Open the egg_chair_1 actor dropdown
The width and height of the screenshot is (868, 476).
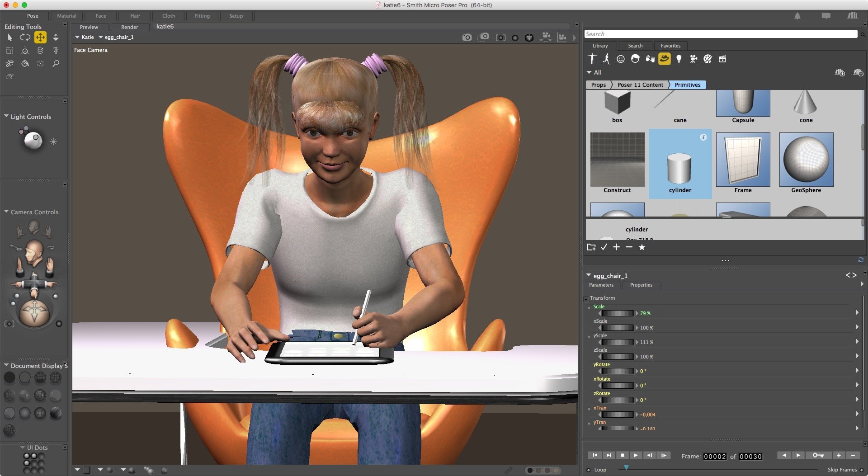click(x=116, y=37)
